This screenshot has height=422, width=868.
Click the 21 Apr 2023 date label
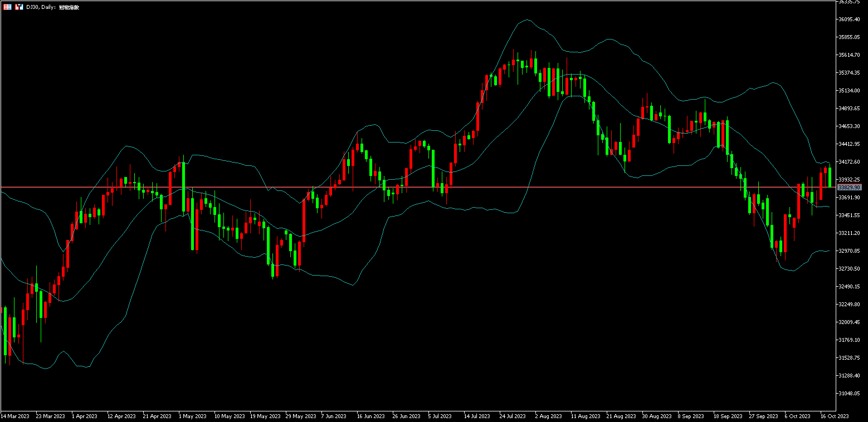157,416
